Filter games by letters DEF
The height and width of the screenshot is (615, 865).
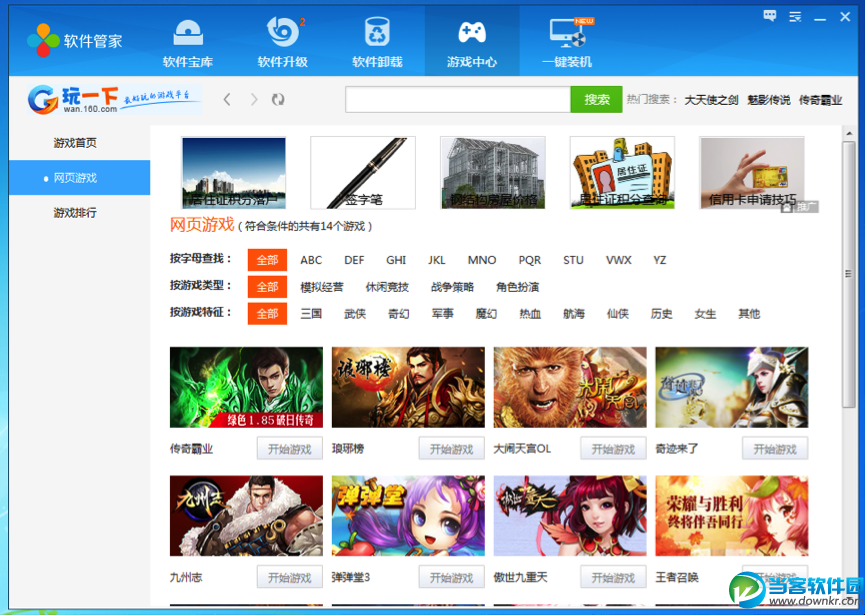pos(354,260)
